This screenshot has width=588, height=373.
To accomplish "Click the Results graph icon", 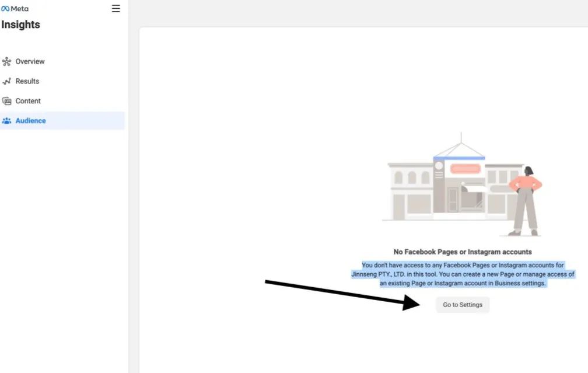I will 6,81.
